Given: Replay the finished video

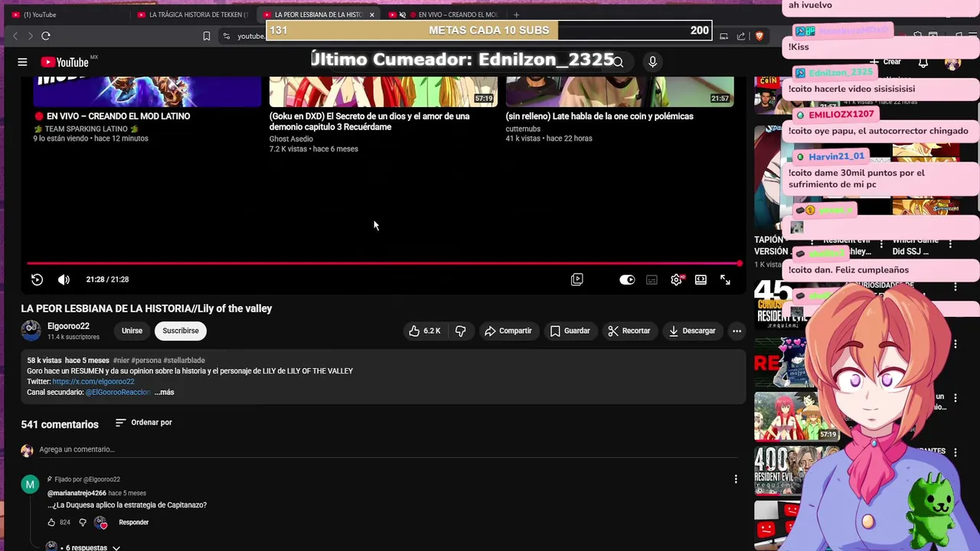Looking at the screenshot, I should tap(37, 279).
